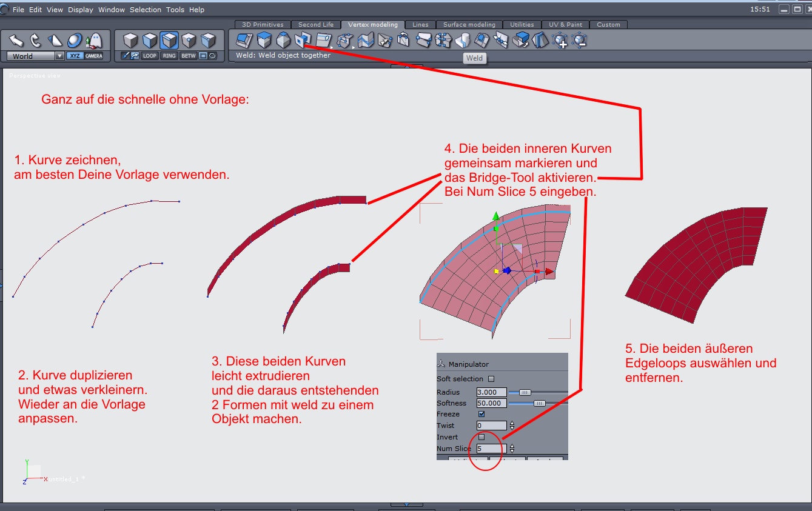The image size is (812, 511).
Task: Click the "Perspective view" viewport label
Action: coord(35,76)
